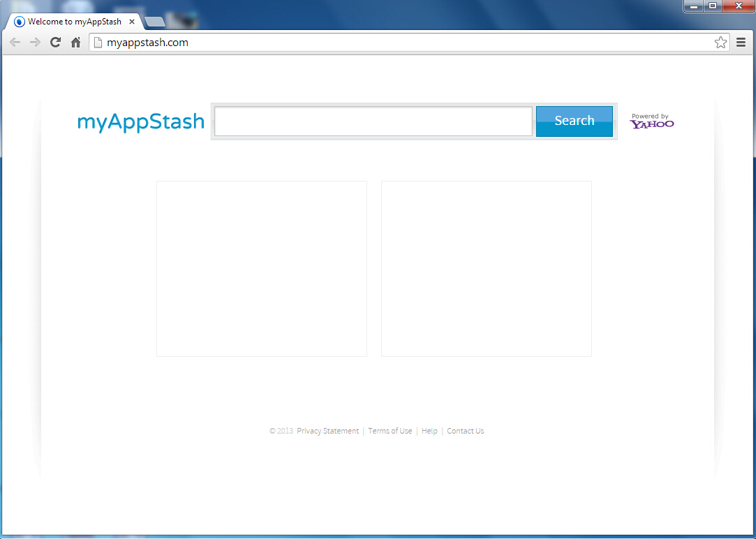Close the Welcome to myAppStash tab
756x539 pixels.
point(132,22)
